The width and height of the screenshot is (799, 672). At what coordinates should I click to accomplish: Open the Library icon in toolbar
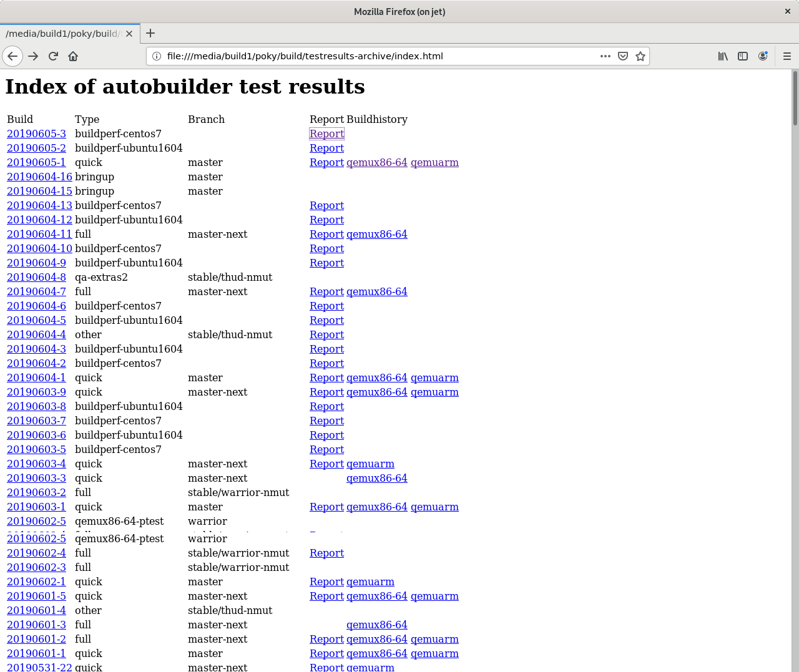723,56
